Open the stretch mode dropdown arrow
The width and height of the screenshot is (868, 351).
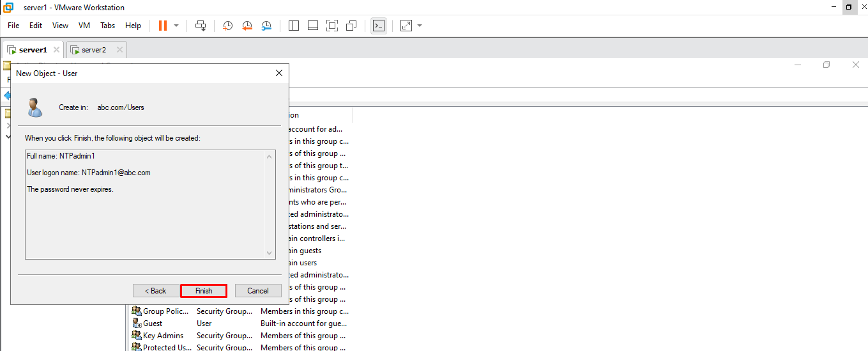[420, 26]
